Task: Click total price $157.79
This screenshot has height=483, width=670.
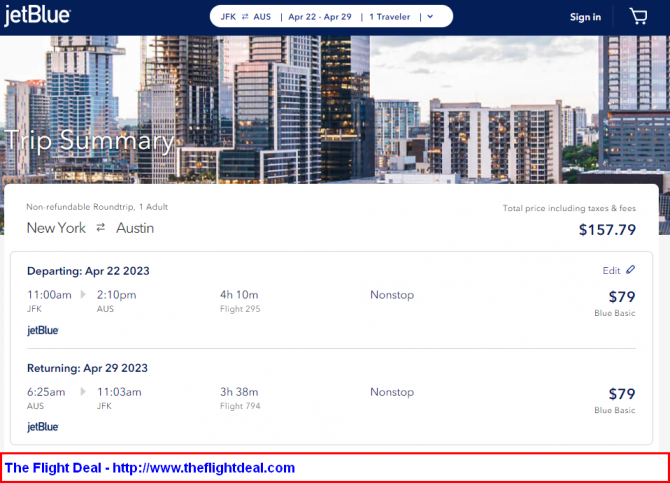Action: [x=607, y=230]
